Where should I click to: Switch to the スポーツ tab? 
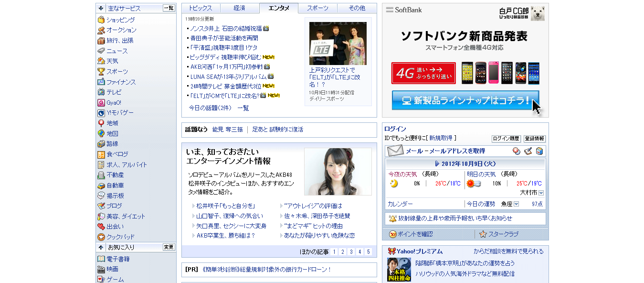coord(317,8)
